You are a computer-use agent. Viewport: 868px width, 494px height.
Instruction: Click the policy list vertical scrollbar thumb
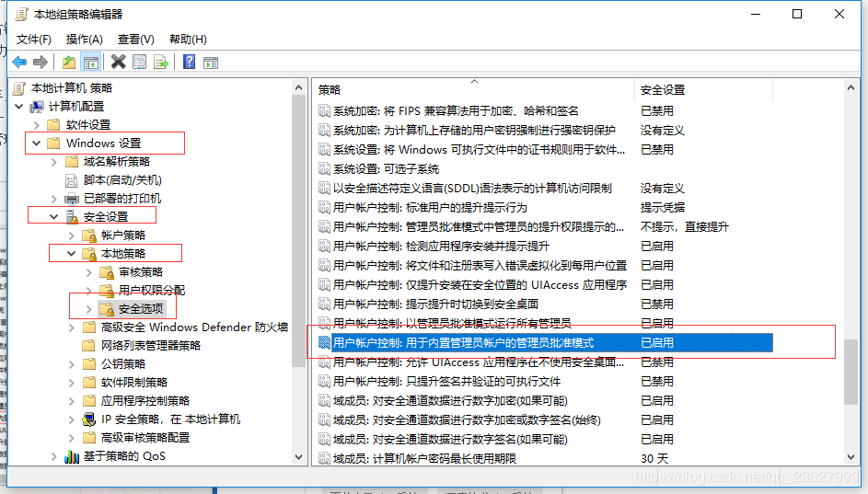point(851,372)
